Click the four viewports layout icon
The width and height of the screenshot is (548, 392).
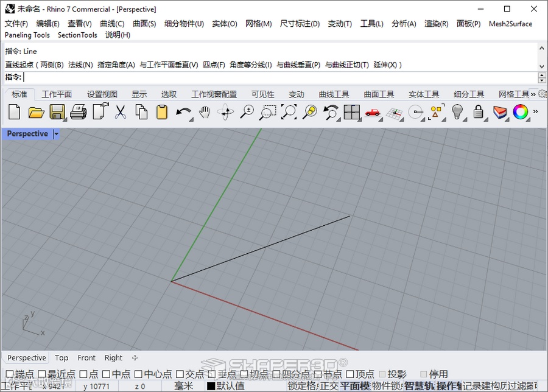tap(352, 113)
